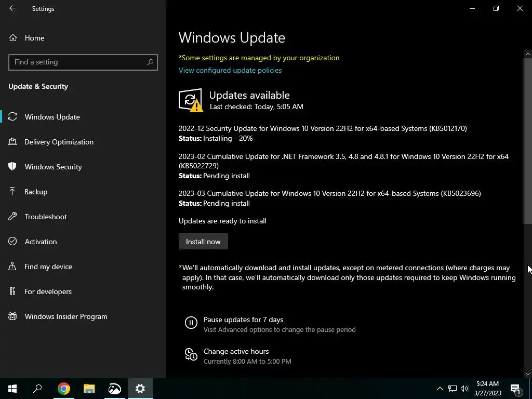Image resolution: width=532 pixels, height=399 pixels.
Task: Close the Settings window
Action: [x=520, y=8]
